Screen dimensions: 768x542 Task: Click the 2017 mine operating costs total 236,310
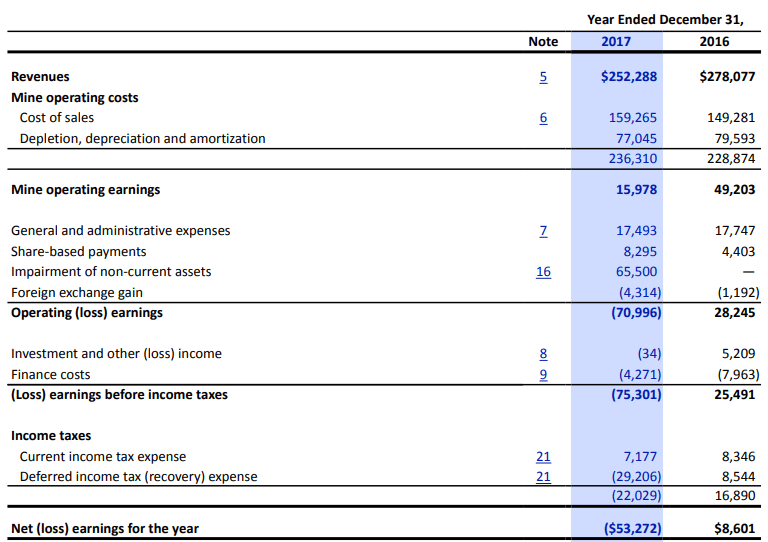[633, 159]
